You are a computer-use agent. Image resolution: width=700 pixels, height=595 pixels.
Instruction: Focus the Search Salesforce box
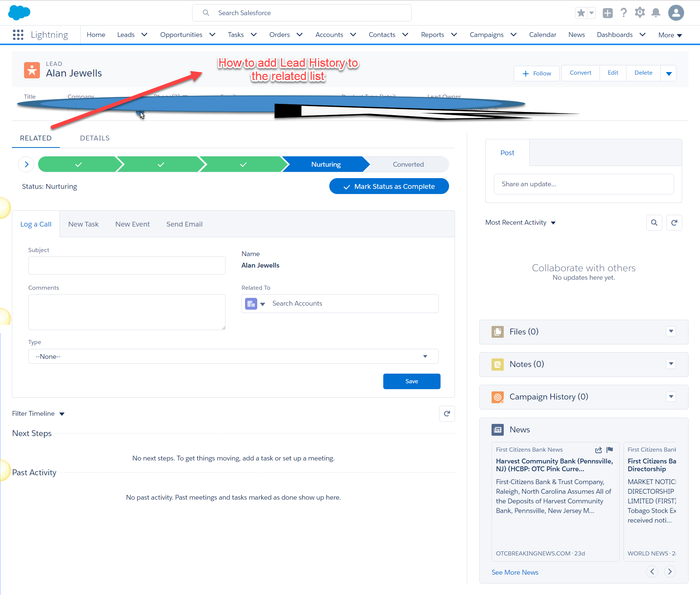coord(302,13)
